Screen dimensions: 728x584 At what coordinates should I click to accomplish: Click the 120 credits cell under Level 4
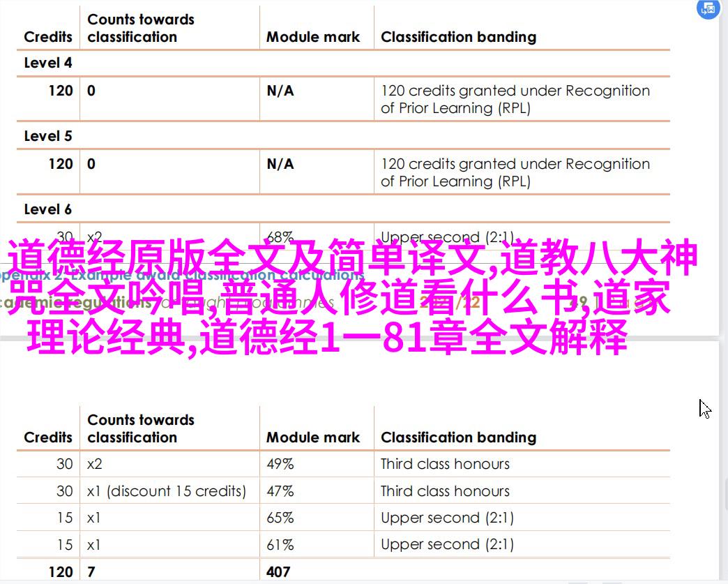[x=61, y=91]
